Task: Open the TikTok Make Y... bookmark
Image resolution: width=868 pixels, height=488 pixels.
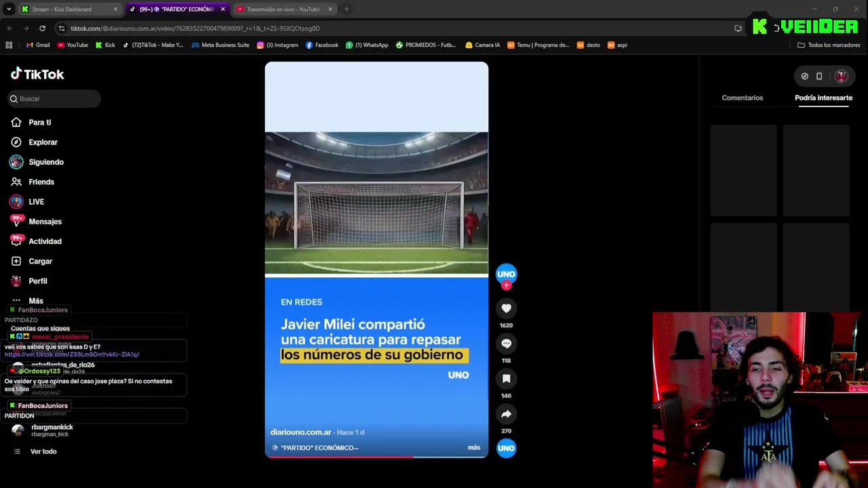Action: pyautogui.click(x=153, y=45)
